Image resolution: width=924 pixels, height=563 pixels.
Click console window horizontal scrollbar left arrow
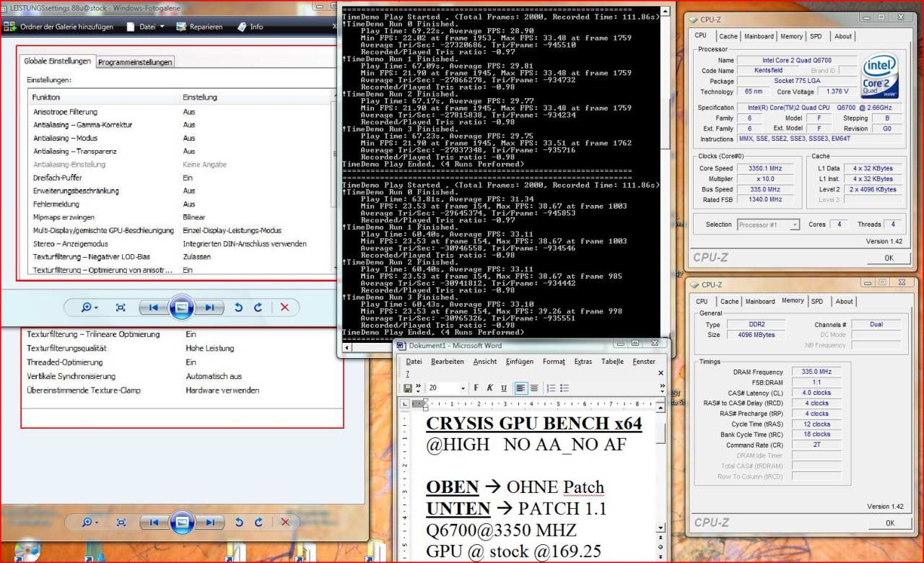[x=347, y=348]
